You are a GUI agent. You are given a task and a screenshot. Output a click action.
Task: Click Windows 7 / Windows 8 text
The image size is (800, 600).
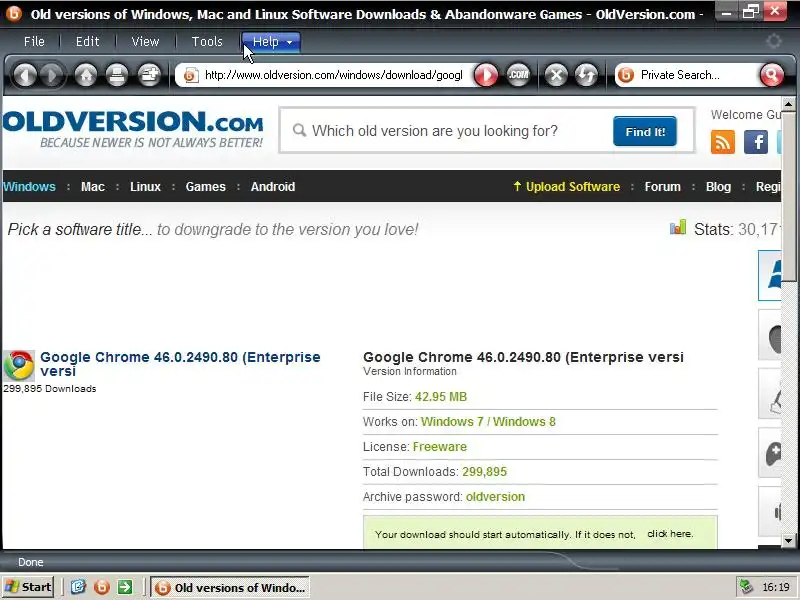coord(488,422)
